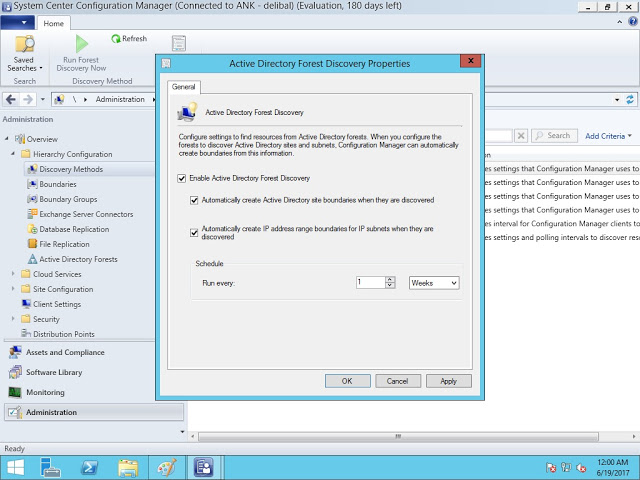Toggle automatically create IP address range boundaries
Image resolution: width=640 pixels, height=480 pixels.
194,233
